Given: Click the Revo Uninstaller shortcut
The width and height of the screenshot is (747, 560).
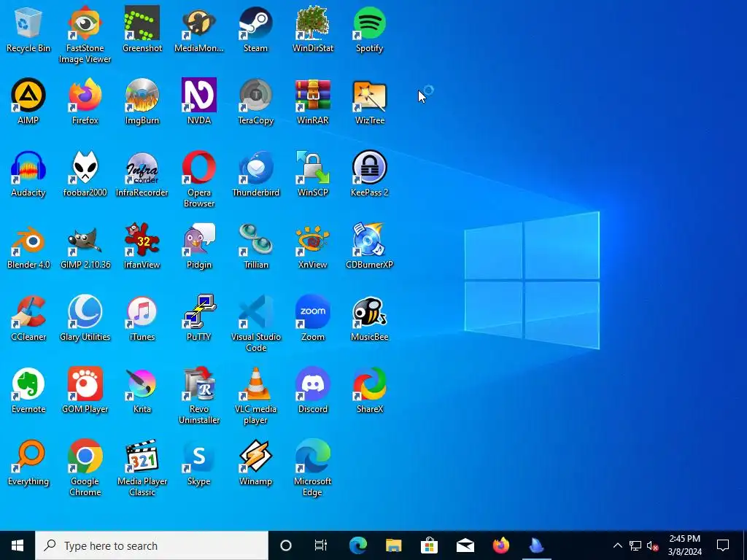Looking at the screenshot, I should (x=198, y=384).
